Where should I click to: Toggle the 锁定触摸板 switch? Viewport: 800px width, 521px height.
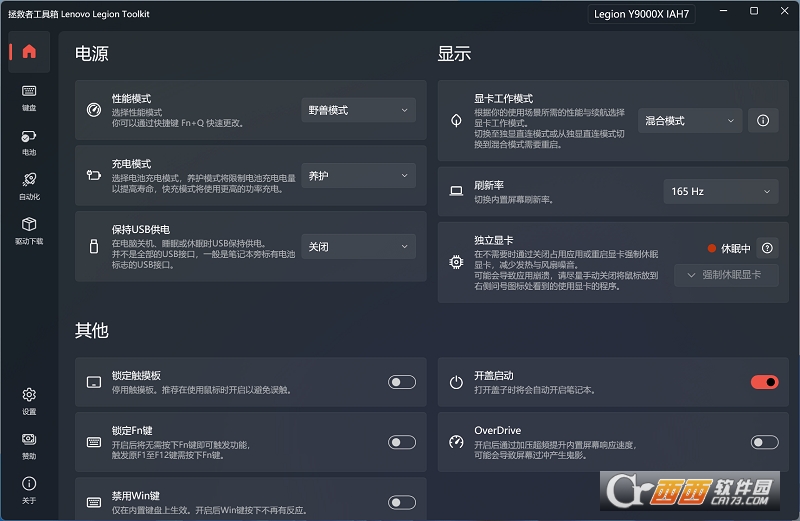[x=402, y=382]
